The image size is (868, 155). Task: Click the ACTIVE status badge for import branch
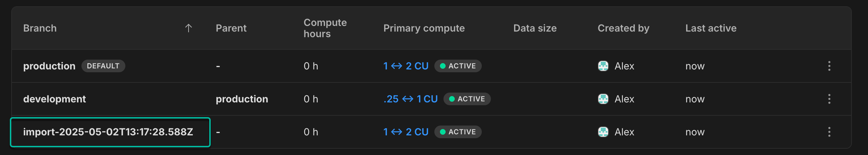pos(458,132)
